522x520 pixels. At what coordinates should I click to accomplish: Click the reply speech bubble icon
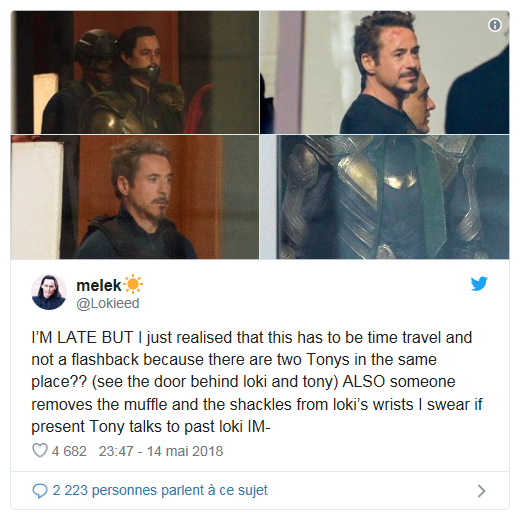click(x=40, y=491)
